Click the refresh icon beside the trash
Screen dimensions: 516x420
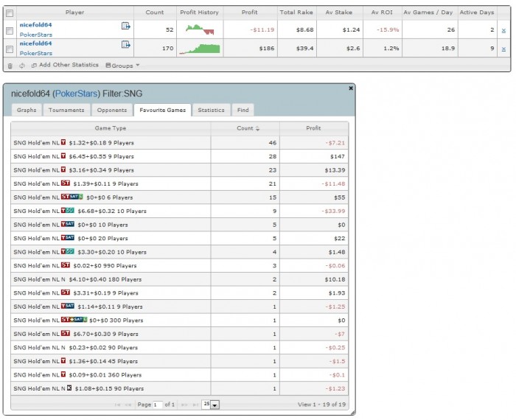(x=22, y=66)
